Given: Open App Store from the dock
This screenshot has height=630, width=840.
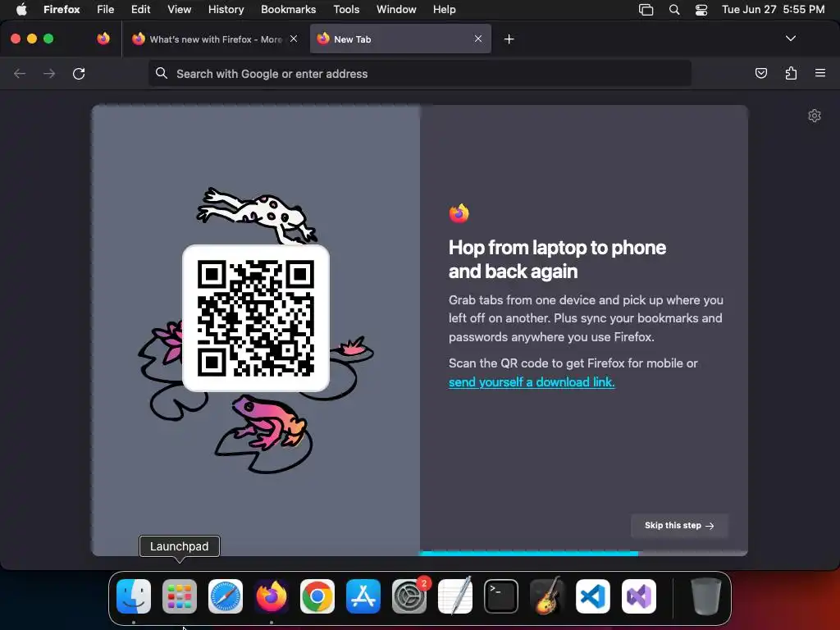Looking at the screenshot, I should [x=363, y=596].
